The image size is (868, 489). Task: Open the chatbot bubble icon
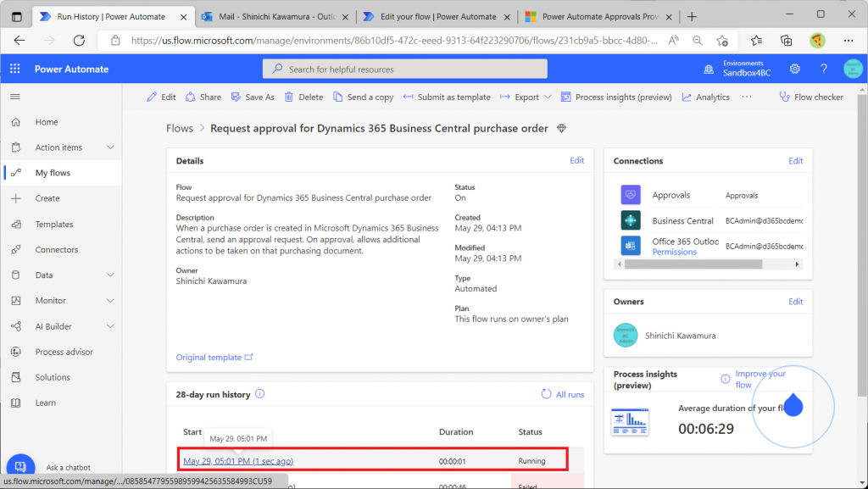(x=20, y=466)
